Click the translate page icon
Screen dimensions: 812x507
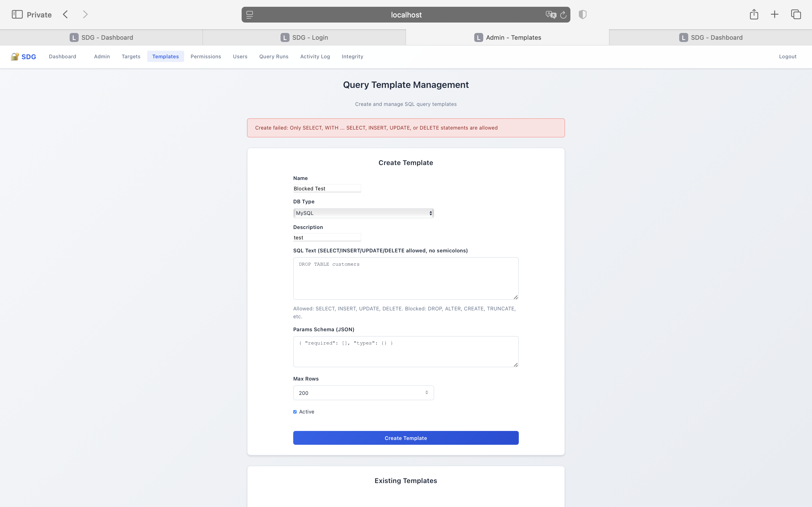point(550,15)
